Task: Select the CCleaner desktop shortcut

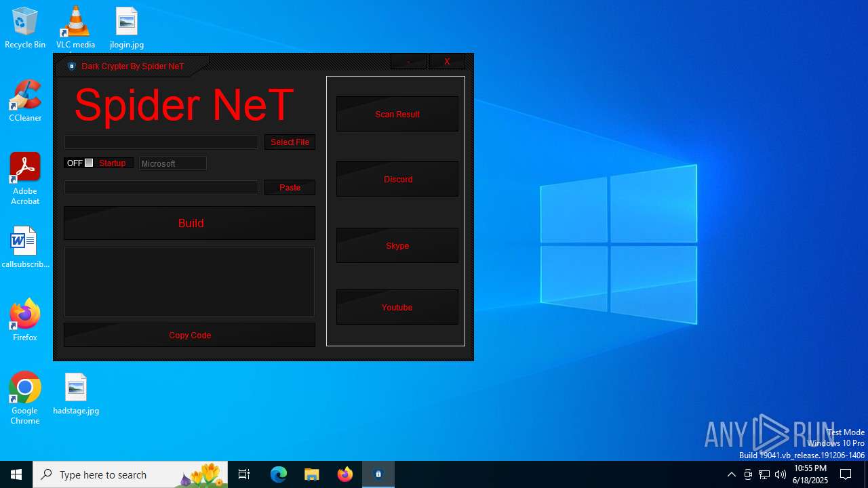Action: click(x=25, y=102)
